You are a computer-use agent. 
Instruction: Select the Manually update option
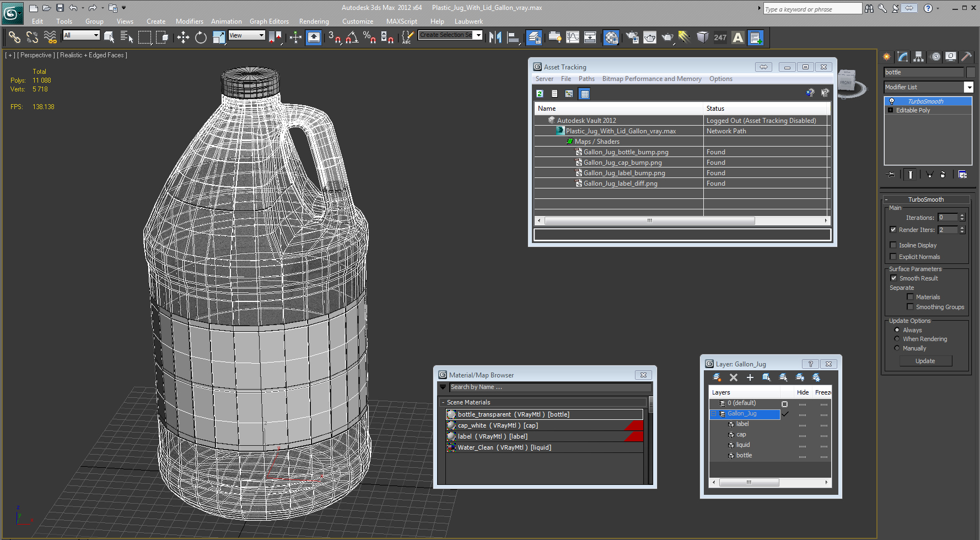[x=897, y=348]
